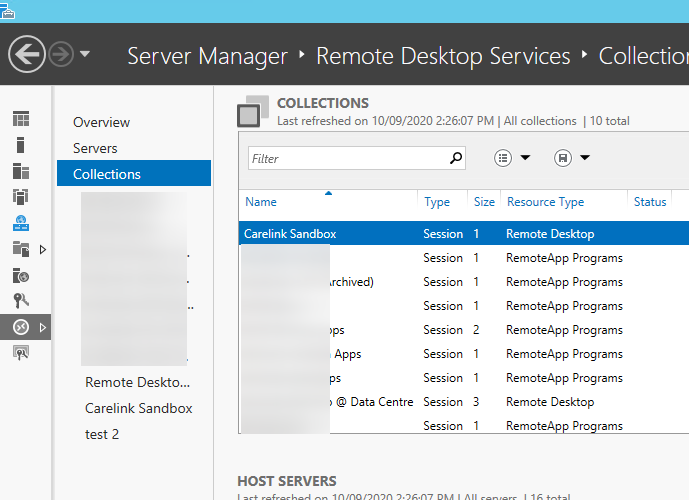689x500 pixels.
Task: Click 'Remote Desktop' in the Data Centre row
Action: click(x=550, y=402)
